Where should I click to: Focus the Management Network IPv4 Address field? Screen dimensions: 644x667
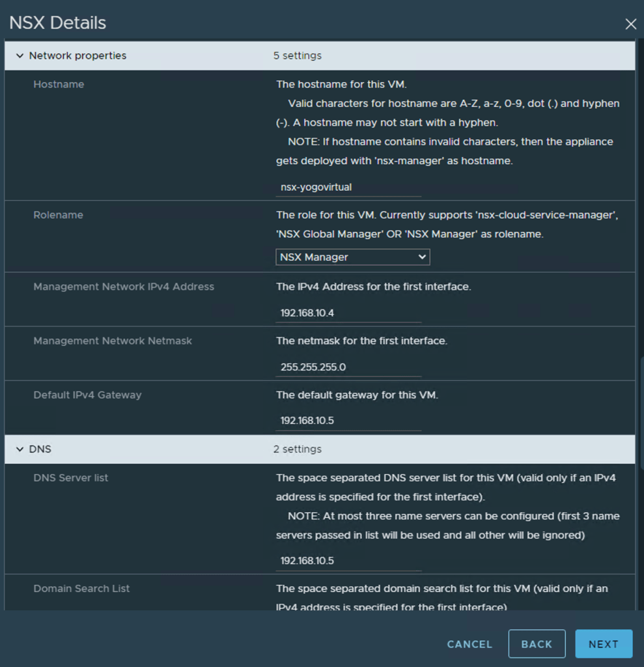click(348, 313)
